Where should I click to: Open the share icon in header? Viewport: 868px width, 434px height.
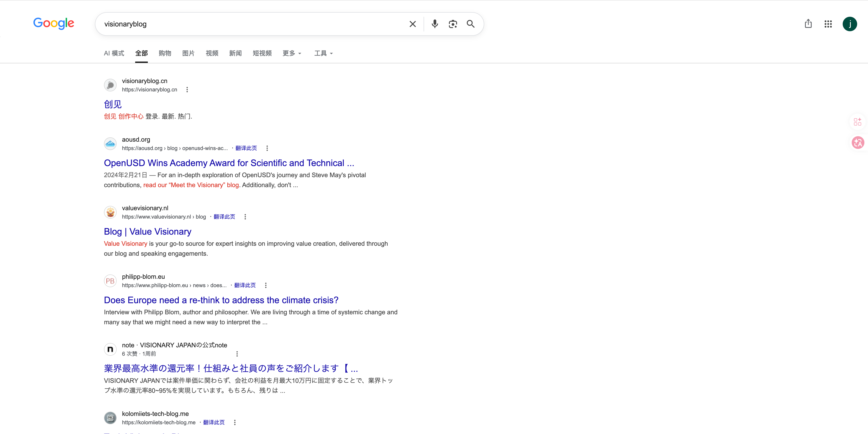pyautogui.click(x=808, y=24)
